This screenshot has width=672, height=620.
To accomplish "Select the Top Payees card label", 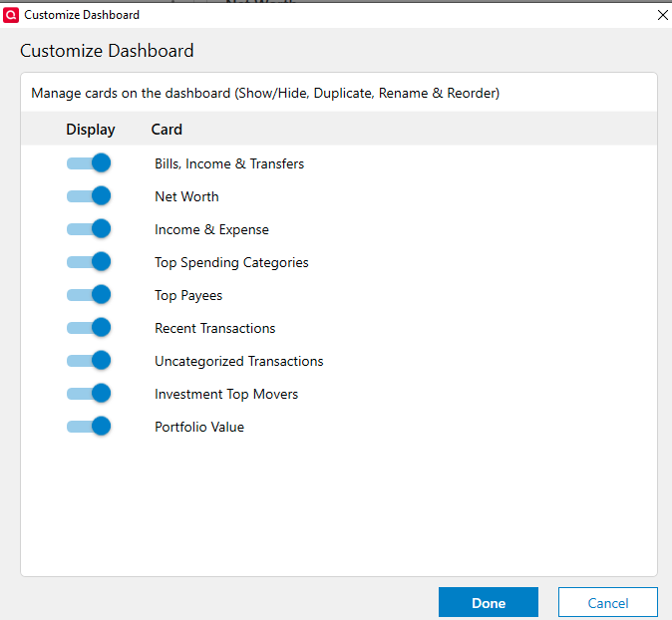I will pos(188,296).
